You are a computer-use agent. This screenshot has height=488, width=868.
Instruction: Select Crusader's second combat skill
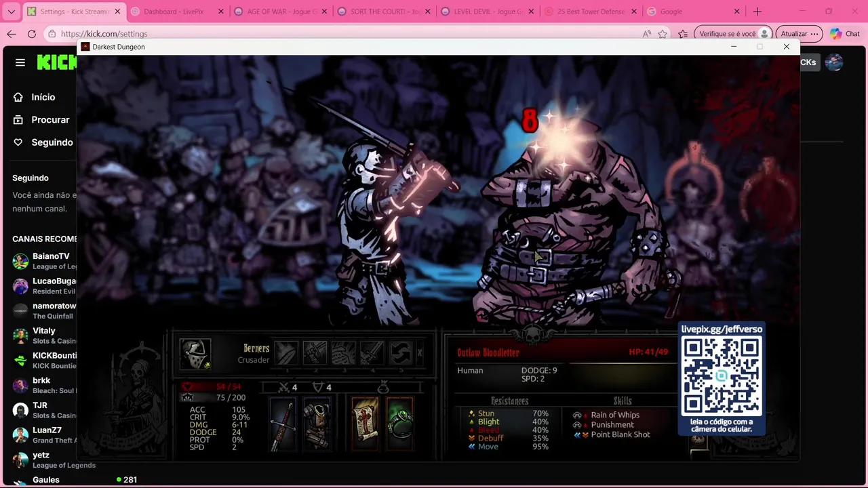(x=315, y=353)
